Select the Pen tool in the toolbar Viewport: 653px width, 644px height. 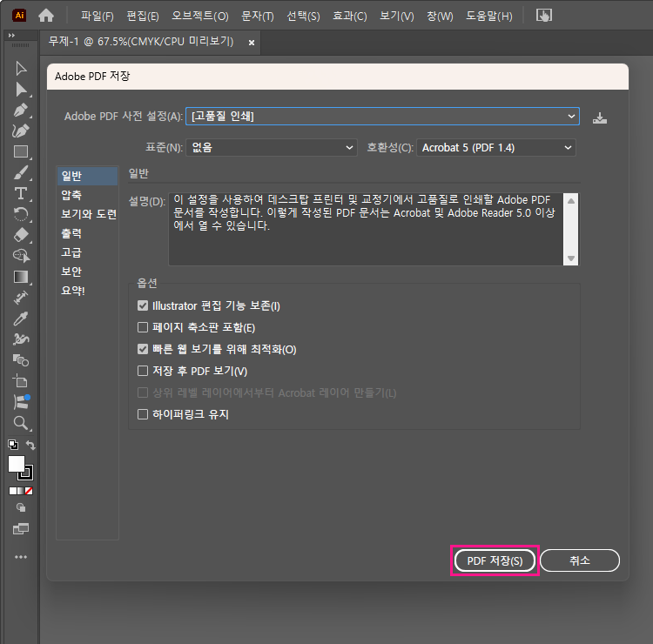click(21, 110)
